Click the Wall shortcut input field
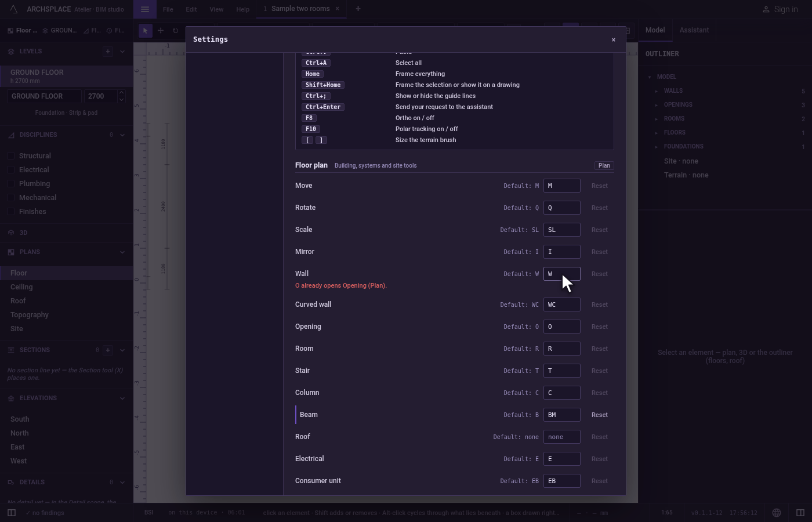The image size is (812, 522). tap(561, 274)
